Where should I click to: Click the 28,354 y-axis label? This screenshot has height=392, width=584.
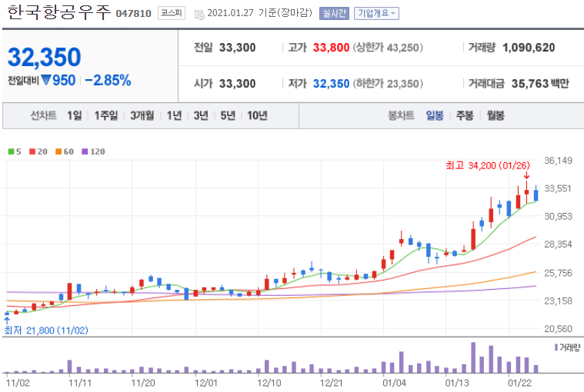(558, 244)
